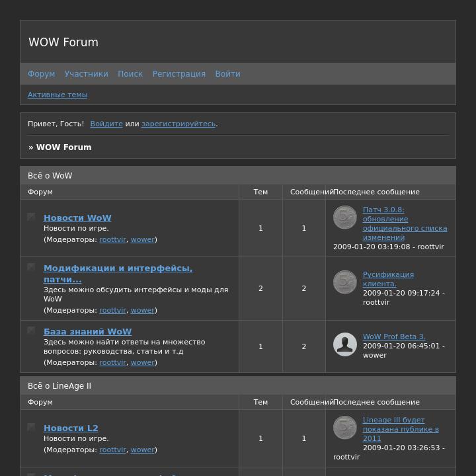The width and height of the screenshot is (476, 476).
Task: Click the status icon beside Новости WoW forum
Action: point(31,217)
